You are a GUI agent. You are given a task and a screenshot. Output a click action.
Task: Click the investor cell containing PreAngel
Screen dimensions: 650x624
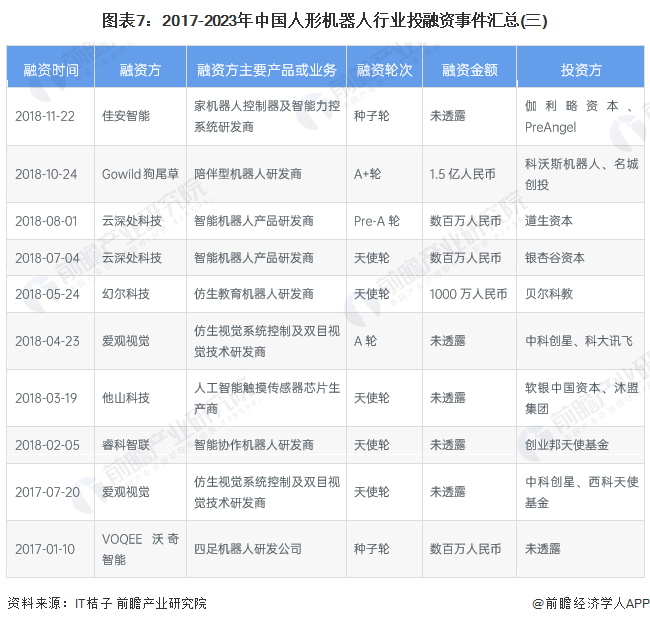tap(580, 116)
